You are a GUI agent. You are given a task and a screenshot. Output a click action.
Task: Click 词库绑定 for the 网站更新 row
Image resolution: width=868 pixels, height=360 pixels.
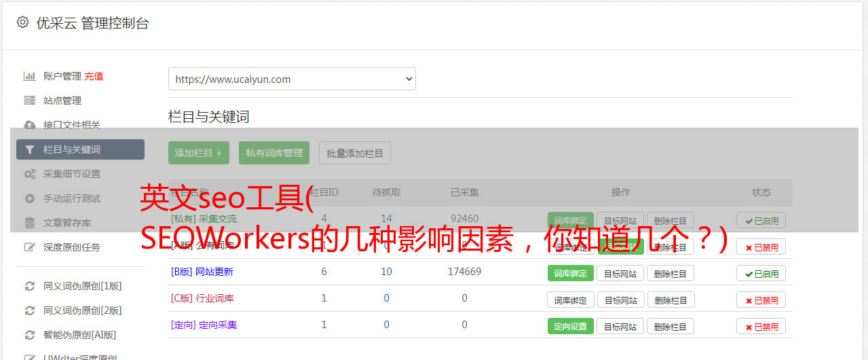click(x=571, y=273)
